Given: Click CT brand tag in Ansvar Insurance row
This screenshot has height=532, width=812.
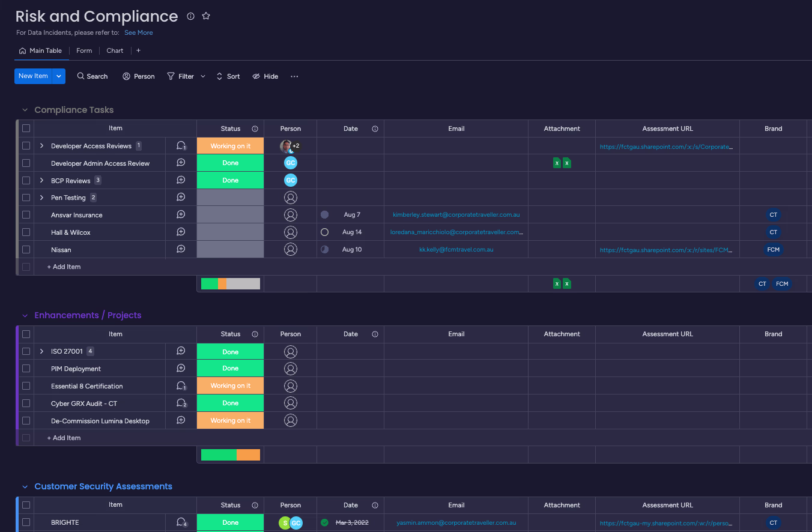Looking at the screenshot, I should coord(774,214).
